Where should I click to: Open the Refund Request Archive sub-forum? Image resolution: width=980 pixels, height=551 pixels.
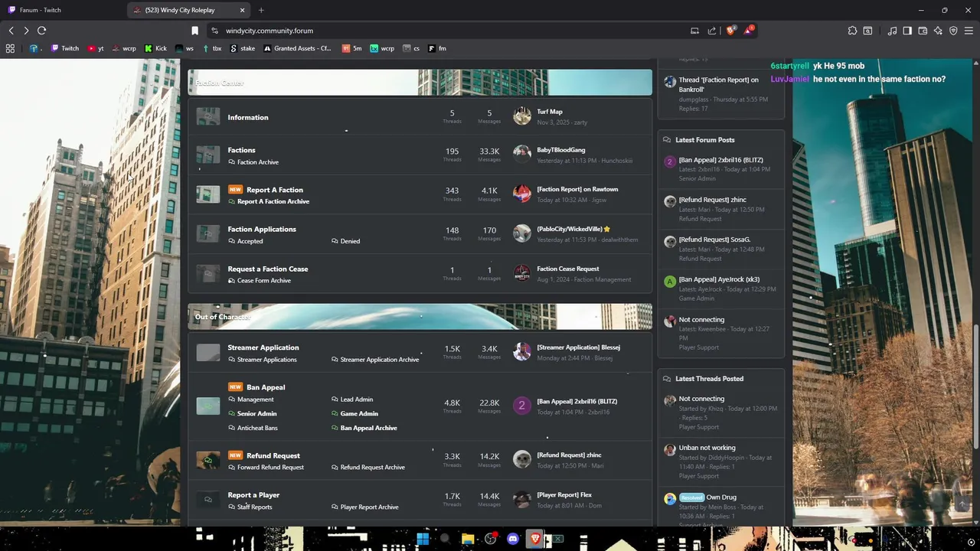[373, 468]
